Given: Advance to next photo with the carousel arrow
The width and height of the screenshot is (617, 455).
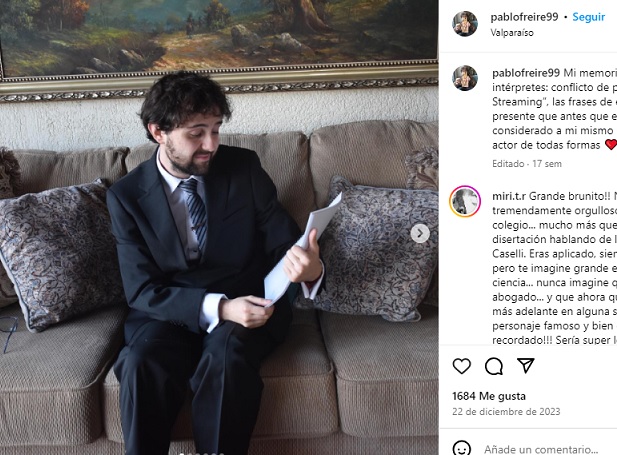Looking at the screenshot, I should 420,234.
